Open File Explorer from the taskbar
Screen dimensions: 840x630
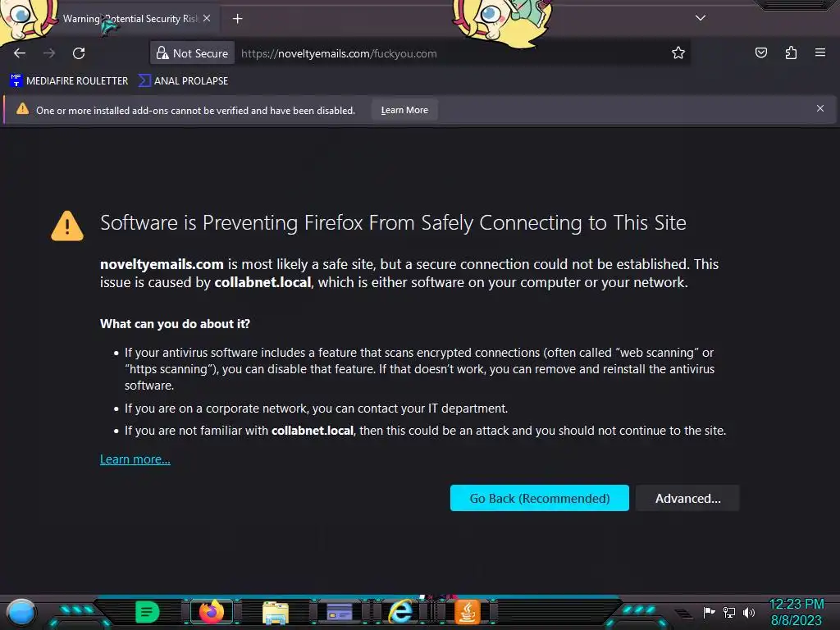click(x=276, y=613)
